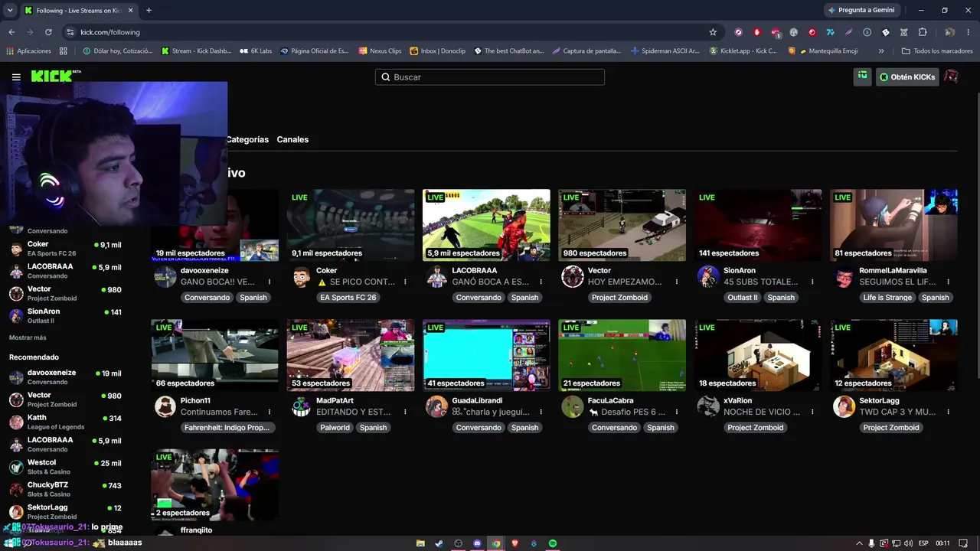This screenshot has height=551, width=980.
Task: Open Chrome tab search dropdown
Action: pyautogui.click(x=10, y=10)
